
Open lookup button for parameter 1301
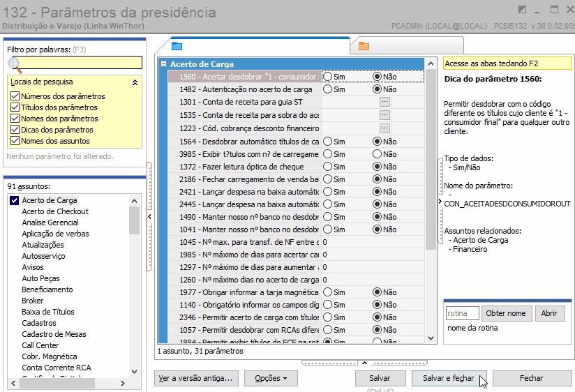(384, 102)
